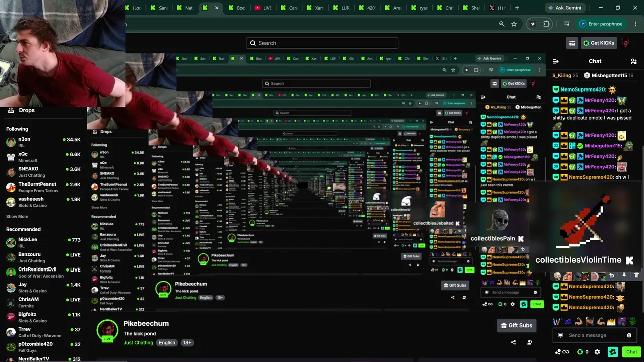Insert the 'W' quick emote above the message box

(x=556, y=321)
